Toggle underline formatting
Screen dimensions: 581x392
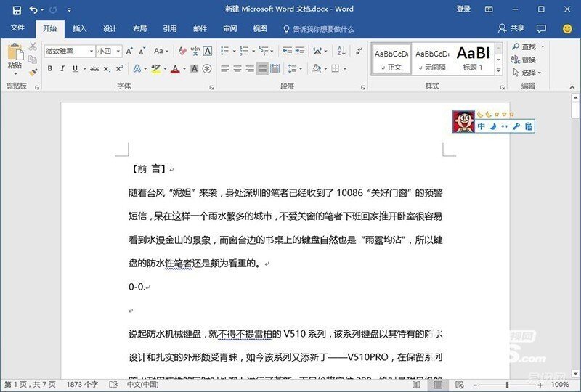pos(75,68)
